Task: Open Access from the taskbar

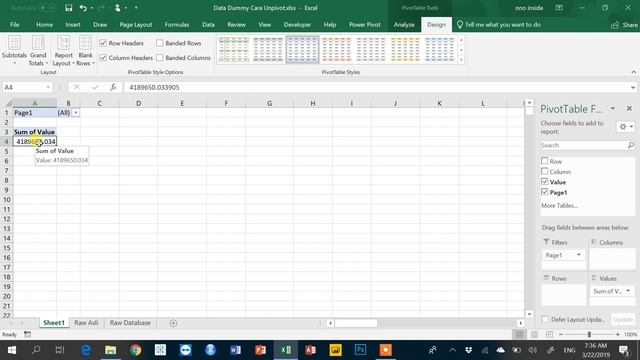Action: pyautogui.click(x=310, y=350)
